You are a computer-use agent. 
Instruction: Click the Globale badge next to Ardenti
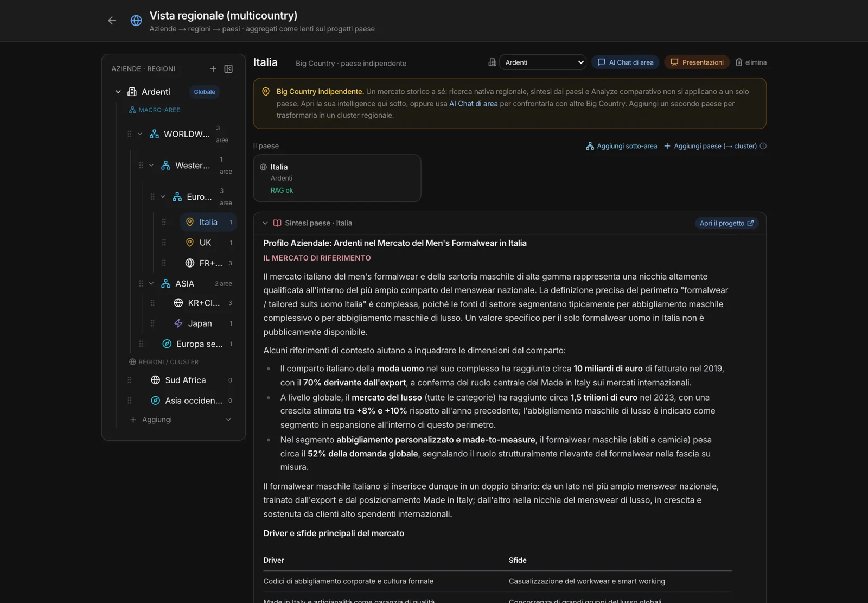click(x=205, y=92)
